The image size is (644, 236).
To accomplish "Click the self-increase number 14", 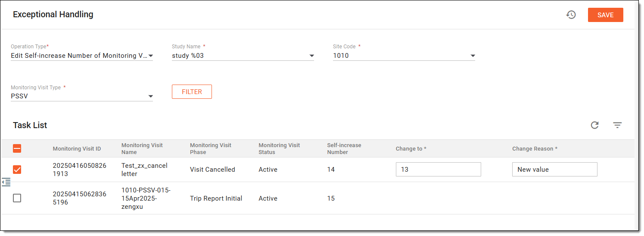I will 331,170.
